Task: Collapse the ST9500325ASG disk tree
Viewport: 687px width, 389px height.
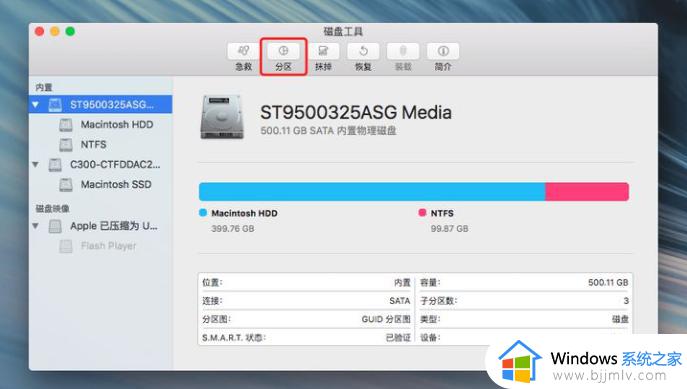Action: 35,105
